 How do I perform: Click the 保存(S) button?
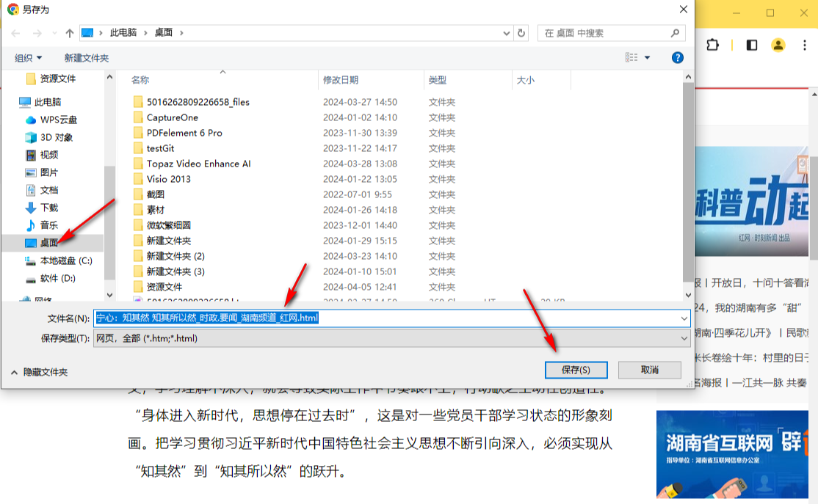(x=576, y=370)
